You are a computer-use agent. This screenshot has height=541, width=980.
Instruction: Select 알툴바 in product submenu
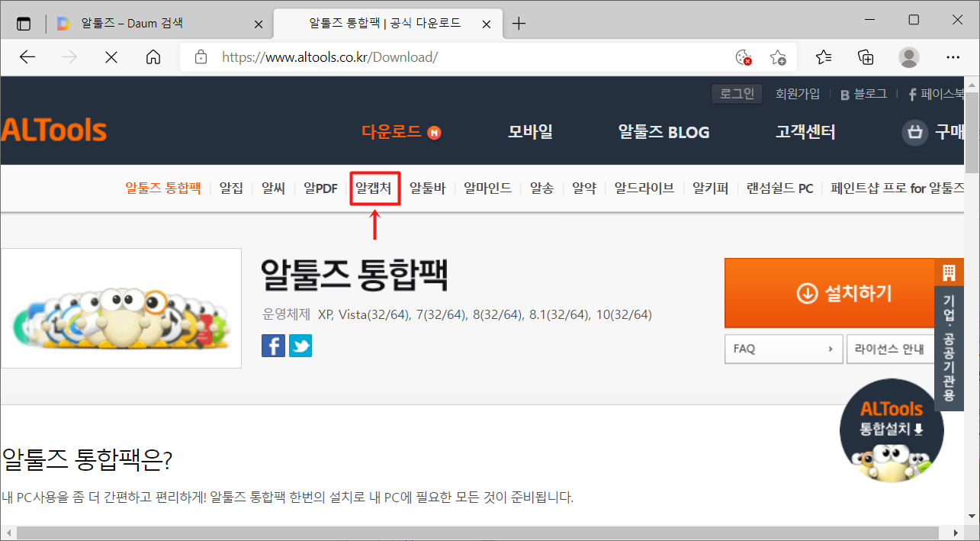427,188
